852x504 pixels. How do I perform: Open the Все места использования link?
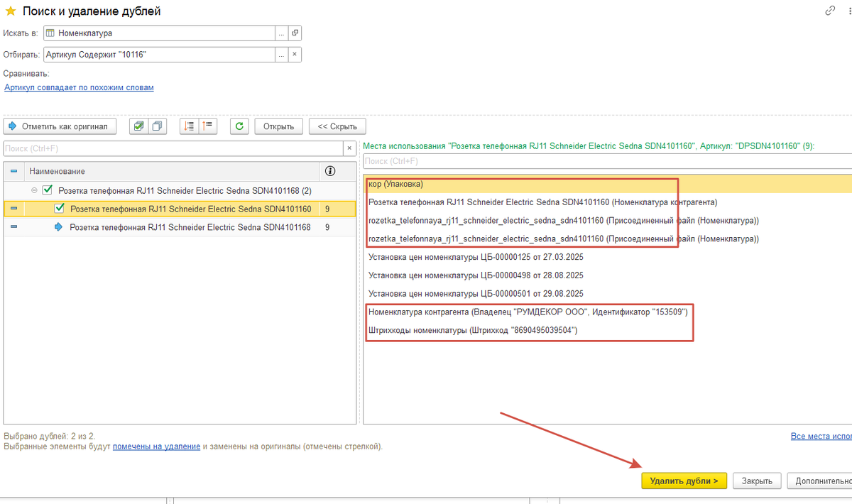tap(821, 437)
